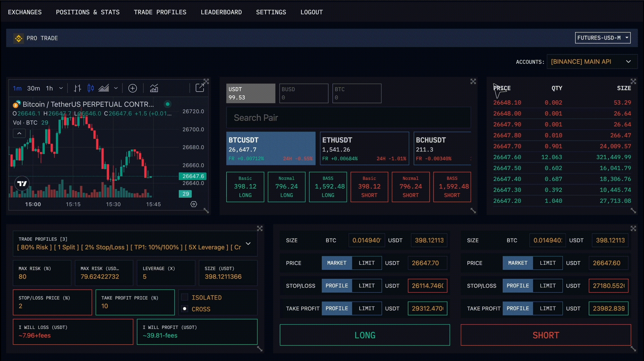The image size is (644, 361).
Task: Expand the timeframe interval dropdown chevron
Action: (x=61, y=88)
